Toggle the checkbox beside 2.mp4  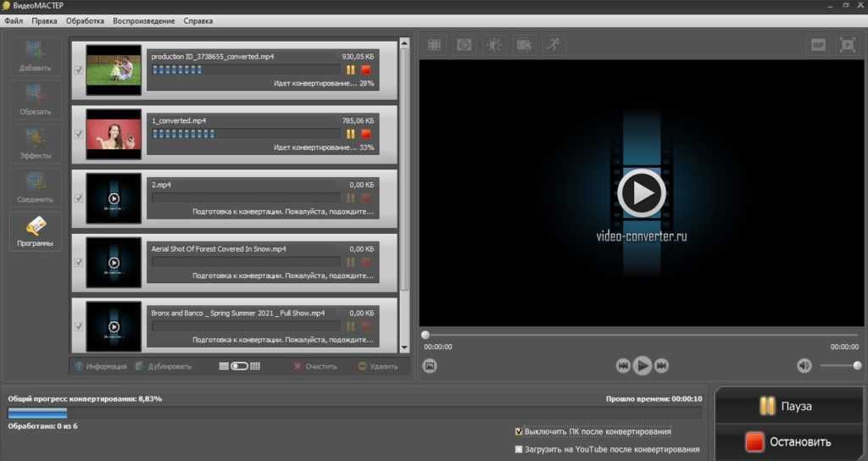[78, 198]
